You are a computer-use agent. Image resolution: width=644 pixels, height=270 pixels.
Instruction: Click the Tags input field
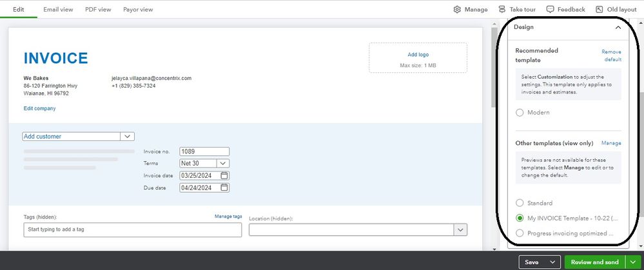tap(133, 230)
